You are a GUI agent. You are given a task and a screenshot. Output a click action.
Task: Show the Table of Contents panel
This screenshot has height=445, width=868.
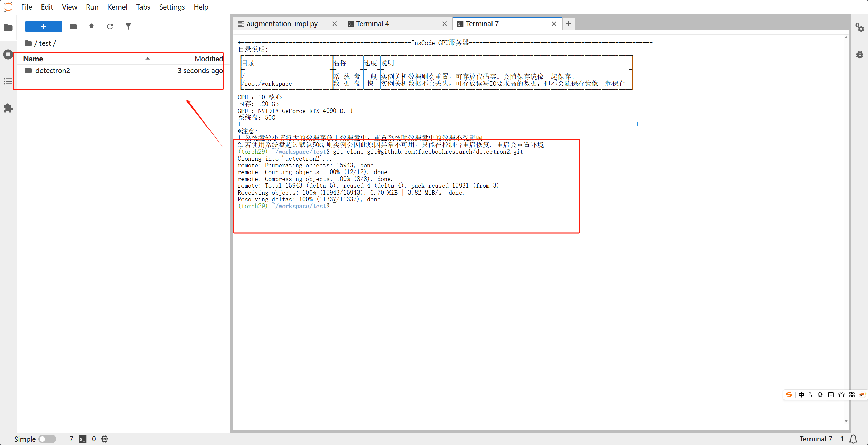[x=8, y=81]
